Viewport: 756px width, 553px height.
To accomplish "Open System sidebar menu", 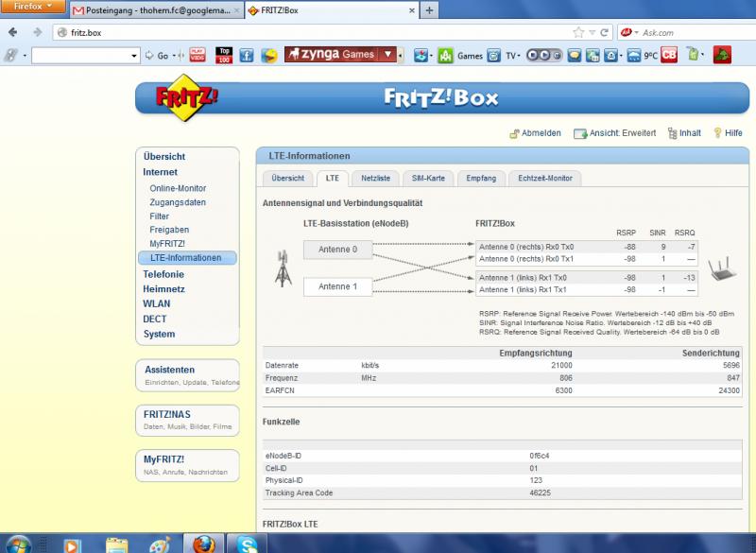I will tap(159, 334).
